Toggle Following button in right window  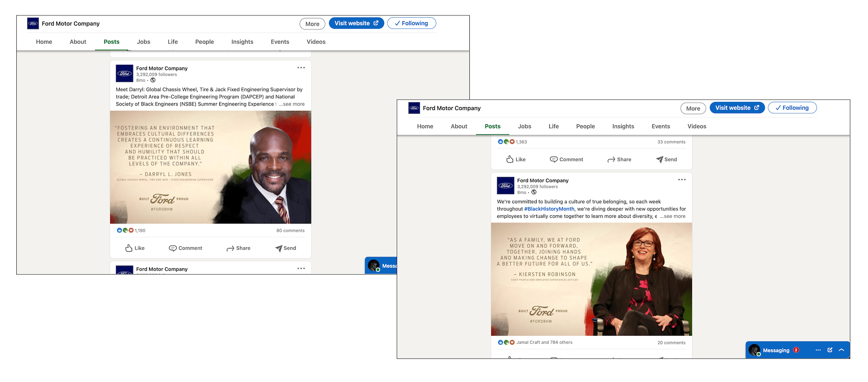pos(792,108)
